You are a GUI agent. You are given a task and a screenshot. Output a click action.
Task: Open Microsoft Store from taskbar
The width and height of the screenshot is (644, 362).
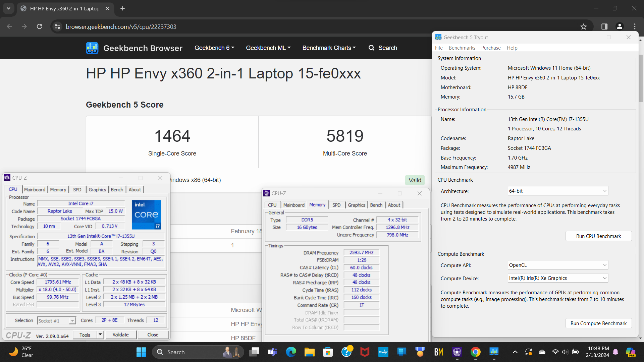[328, 352]
